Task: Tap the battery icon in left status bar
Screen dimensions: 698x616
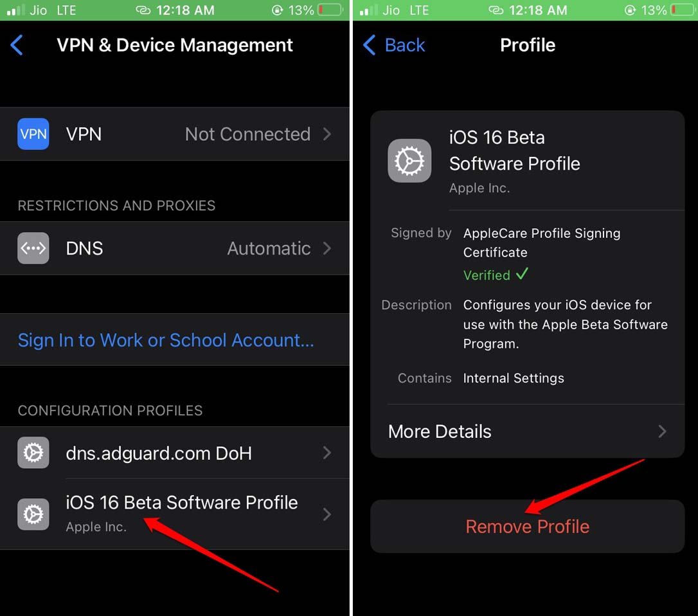Action: click(330, 10)
